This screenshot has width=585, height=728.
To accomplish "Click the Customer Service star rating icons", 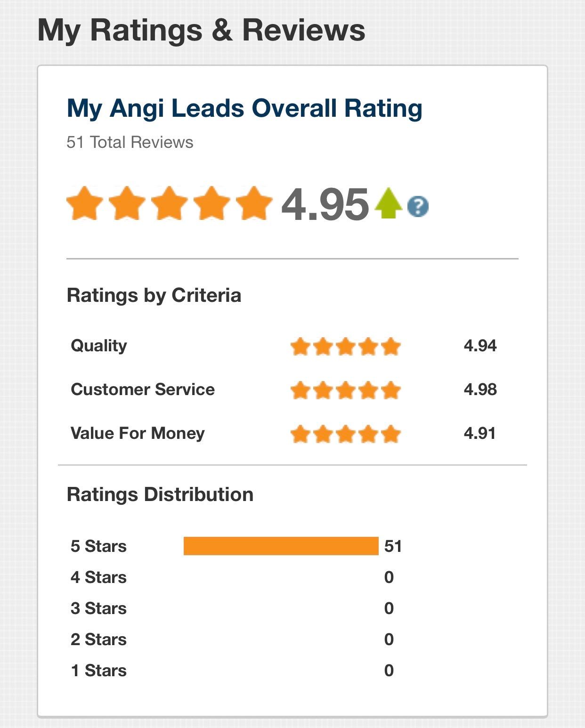I will (346, 390).
